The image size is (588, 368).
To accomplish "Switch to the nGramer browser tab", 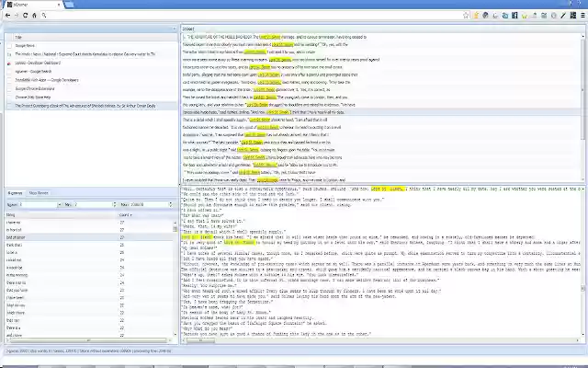I will pyautogui.click(x=34, y=5).
